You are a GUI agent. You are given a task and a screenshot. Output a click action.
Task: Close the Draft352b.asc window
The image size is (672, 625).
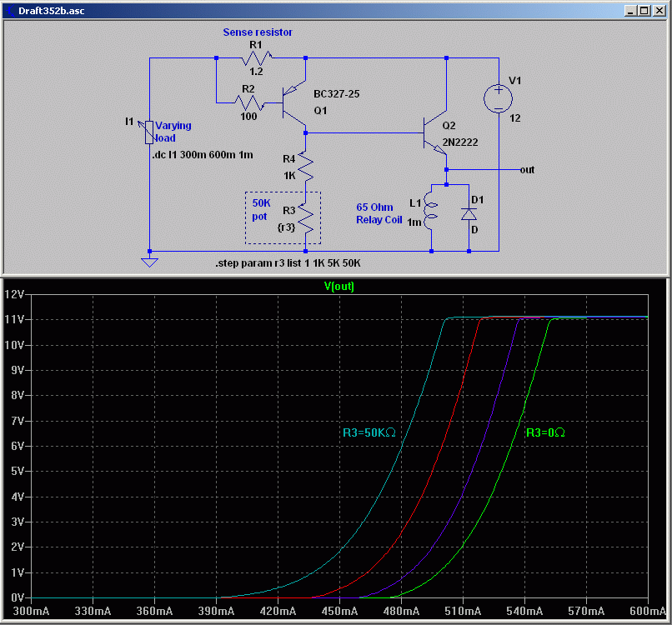[x=659, y=11]
